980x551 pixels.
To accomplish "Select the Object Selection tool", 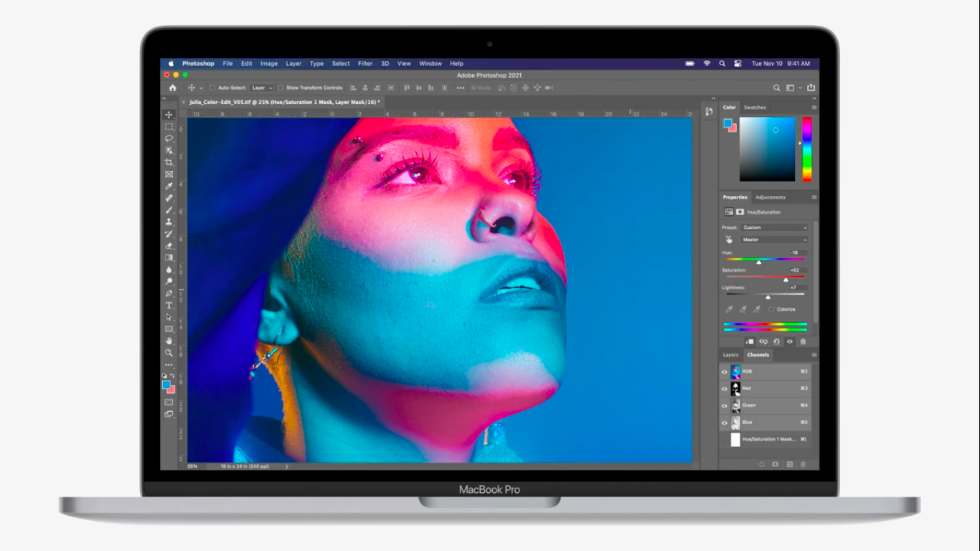I will 169,151.
